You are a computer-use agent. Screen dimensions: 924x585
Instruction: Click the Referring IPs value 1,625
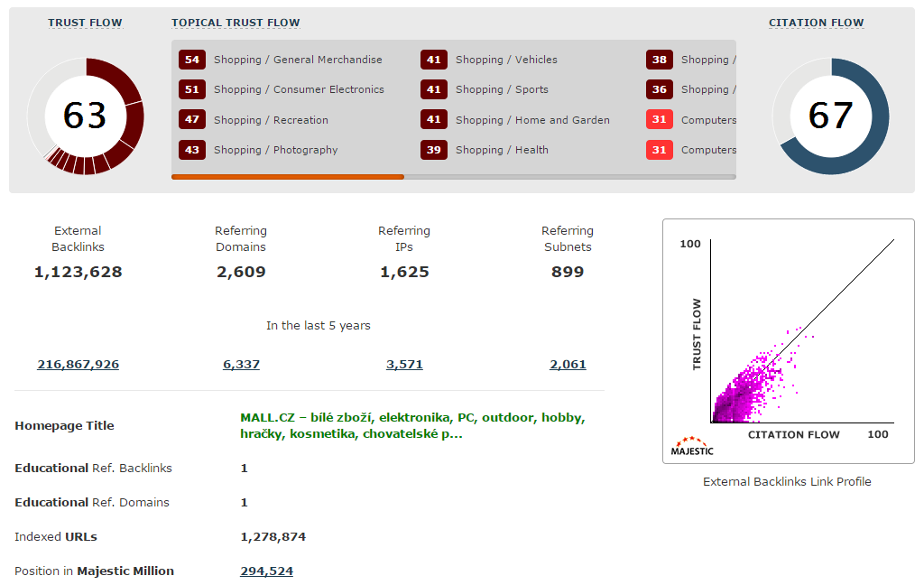click(x=404, y=272)
